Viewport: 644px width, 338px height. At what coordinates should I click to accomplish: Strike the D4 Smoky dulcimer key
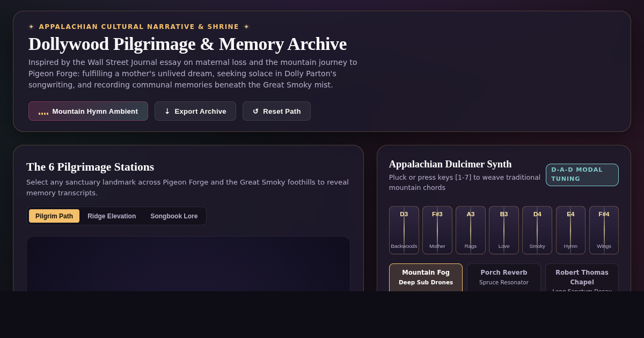point(537,230)
